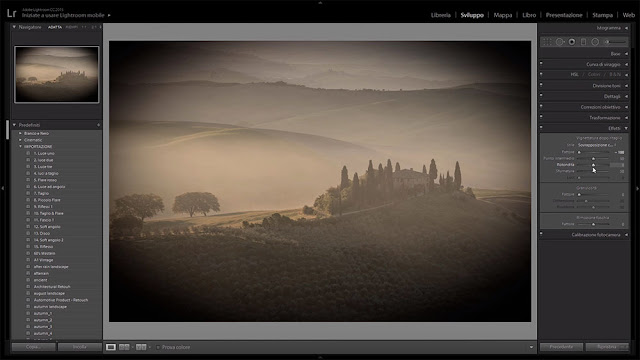Click the Incolla button
Image resolution: width=640 pixels, height=360 pixels.
point(80,347)
